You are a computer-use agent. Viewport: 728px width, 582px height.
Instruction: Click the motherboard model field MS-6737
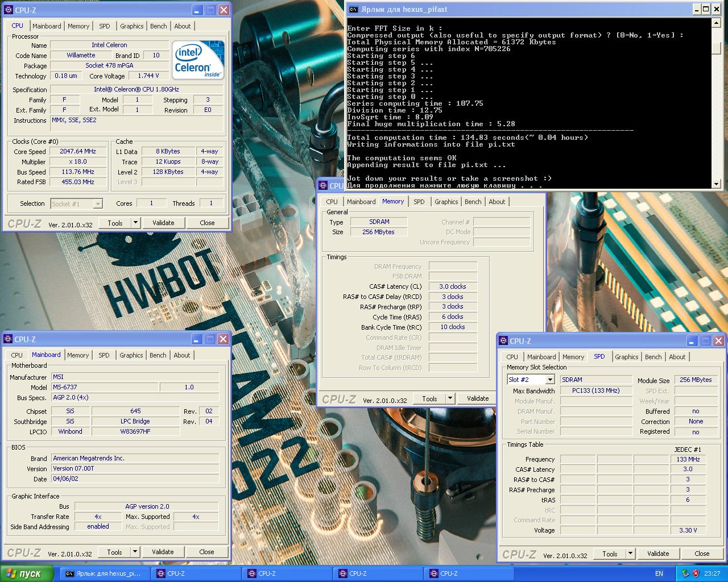[104, 387]
